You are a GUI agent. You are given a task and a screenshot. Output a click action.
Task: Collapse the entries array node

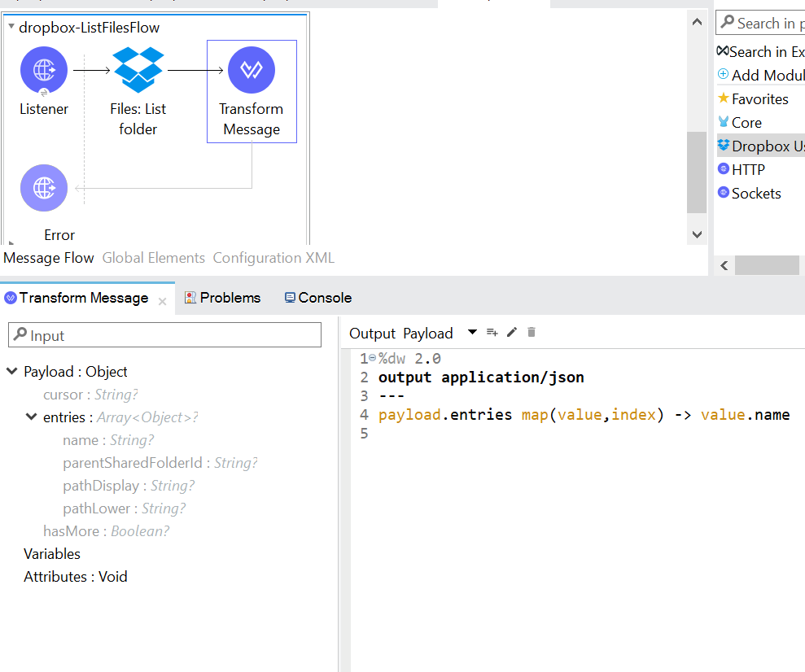tap(31, 417)
